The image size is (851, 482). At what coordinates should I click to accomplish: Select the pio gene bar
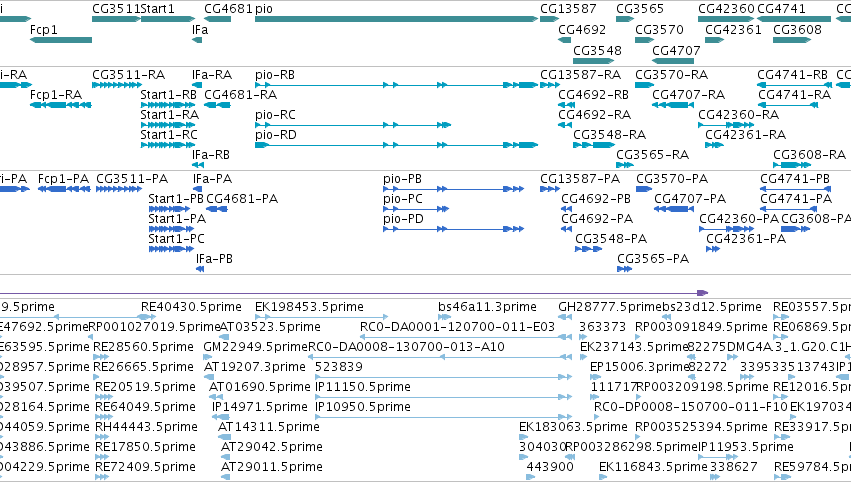point(397,19)
